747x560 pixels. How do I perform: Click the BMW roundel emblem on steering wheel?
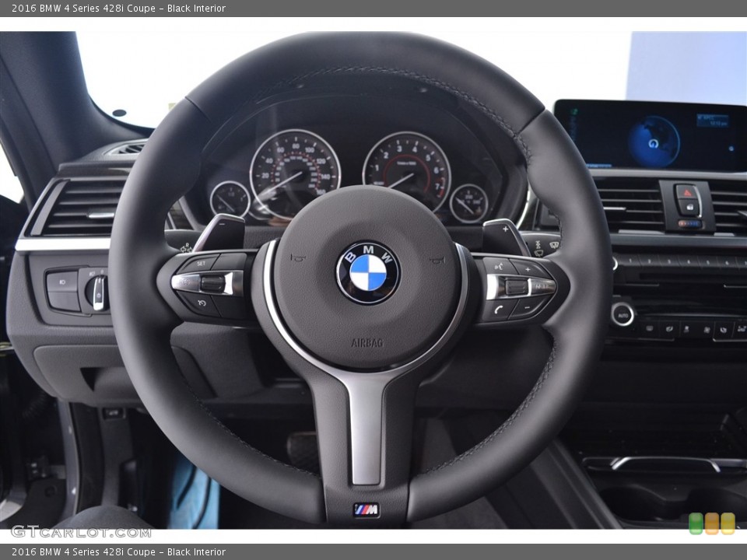tap(368, 273)
